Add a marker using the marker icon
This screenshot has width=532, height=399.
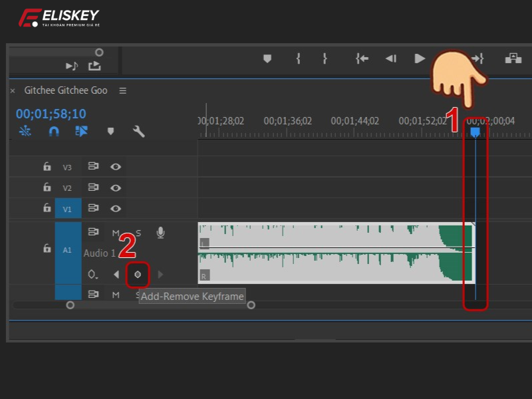coord(110,130)
